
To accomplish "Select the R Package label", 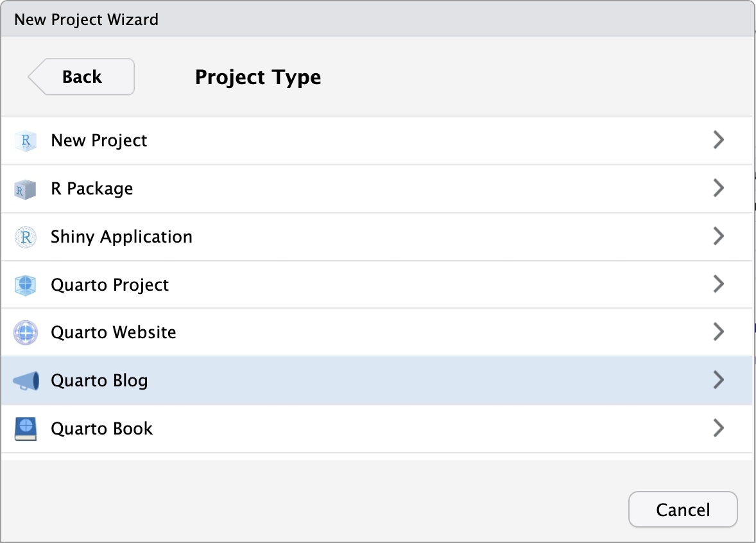I will [x=92, y=189].
